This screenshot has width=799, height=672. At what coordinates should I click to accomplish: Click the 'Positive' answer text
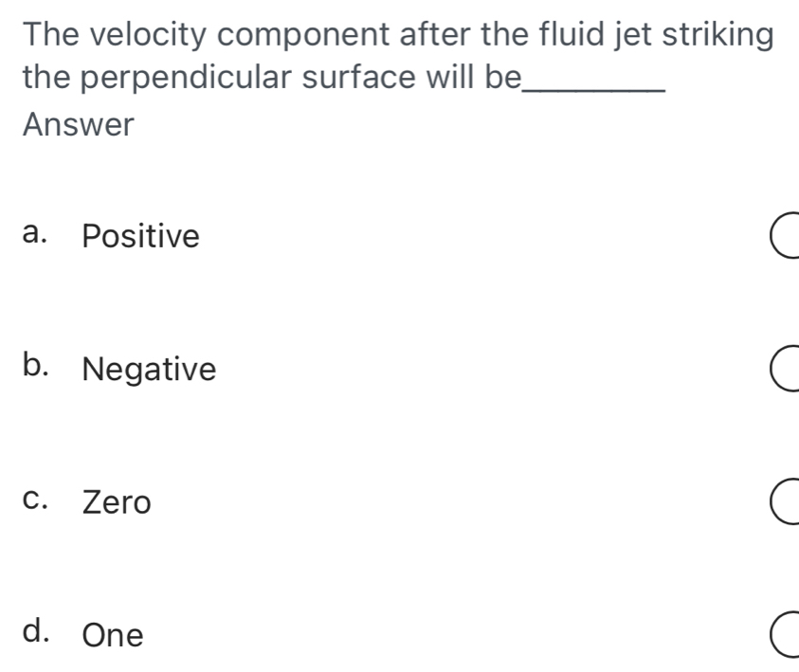point(141,236)
